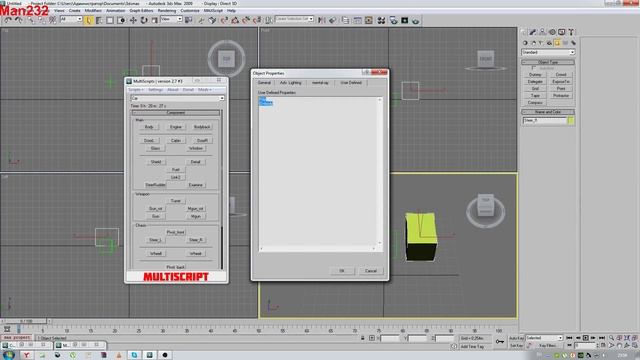
Task: Toggle the Selection Lock icon
Action: click(362, 338)
